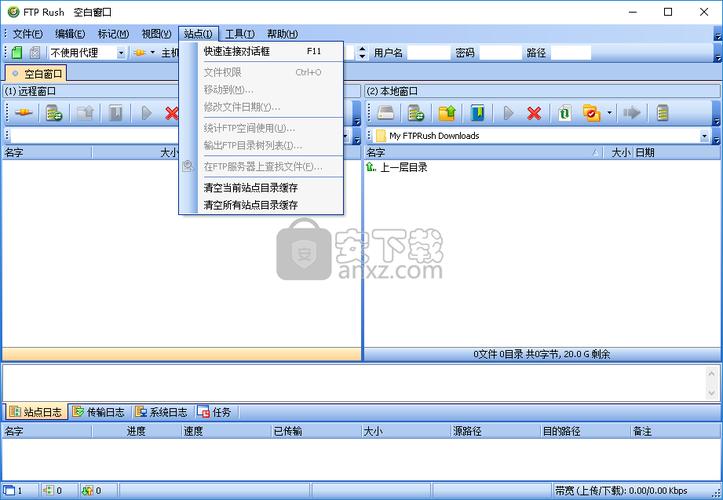Switch to the 系统日志 tab
The width and height of the screenshot is (723, 500).
pyautogui.click(x=161, y=412)
